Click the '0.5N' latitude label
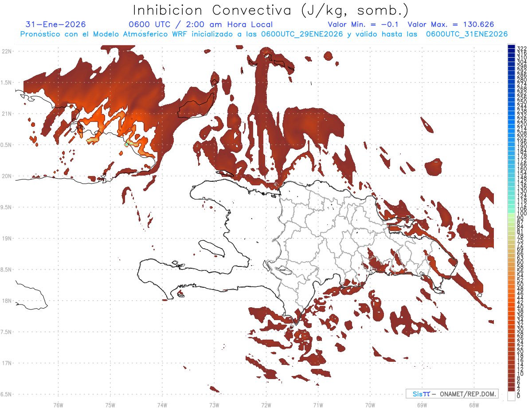 (x=7, y=145)
